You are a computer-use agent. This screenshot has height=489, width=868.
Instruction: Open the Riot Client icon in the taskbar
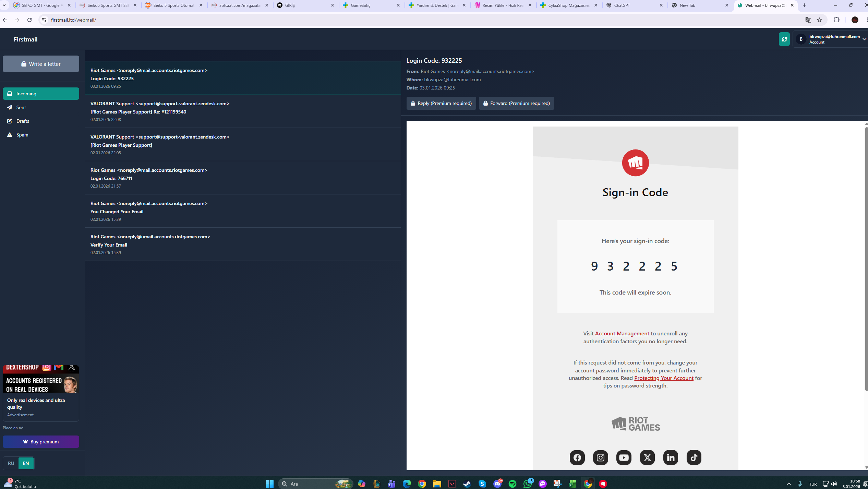603,484
